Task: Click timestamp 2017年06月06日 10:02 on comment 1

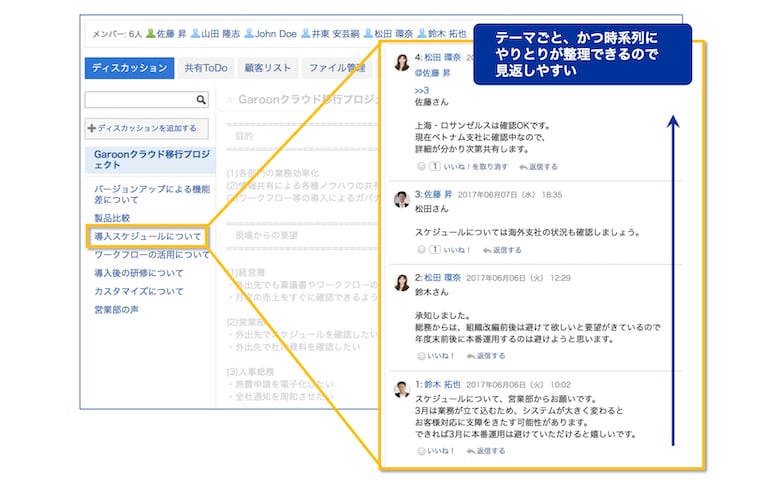Action: 518,385
